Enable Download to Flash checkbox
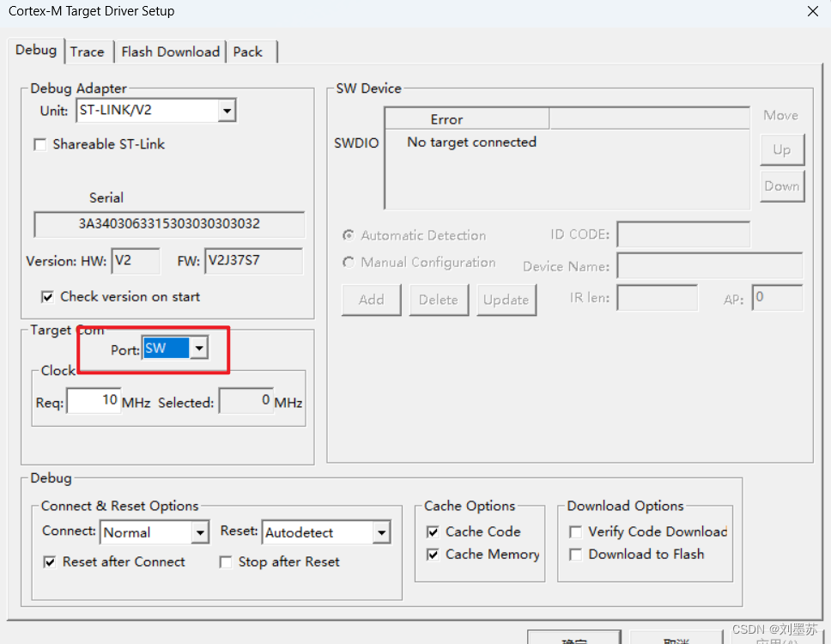 575,555
